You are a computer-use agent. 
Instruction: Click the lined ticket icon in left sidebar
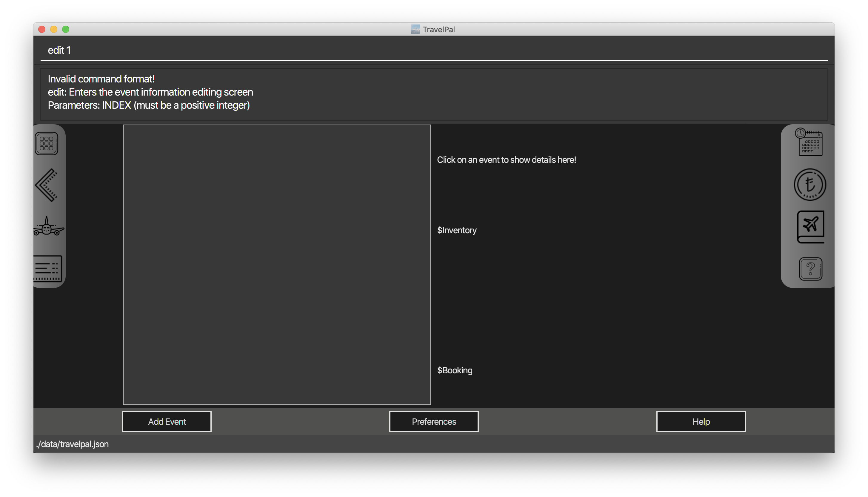tap(48, 268)
